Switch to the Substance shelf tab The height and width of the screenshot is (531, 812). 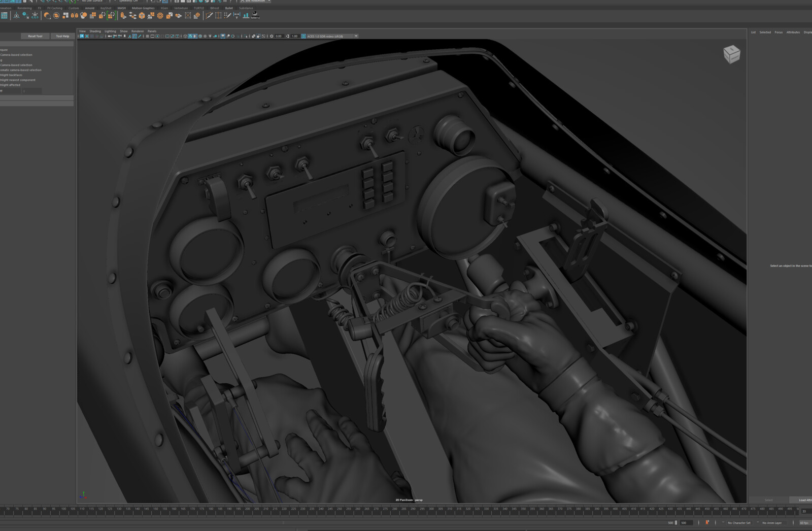click(x=246, y=8)
